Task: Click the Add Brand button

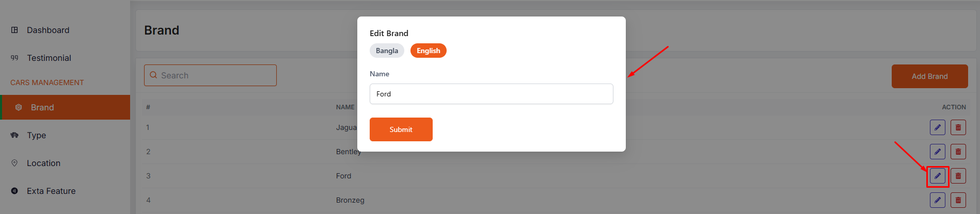Action: point(929,76)
